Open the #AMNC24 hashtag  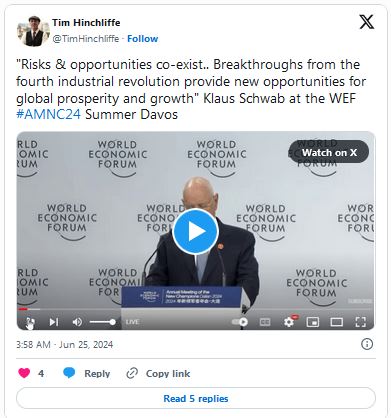tap(48, 114)
